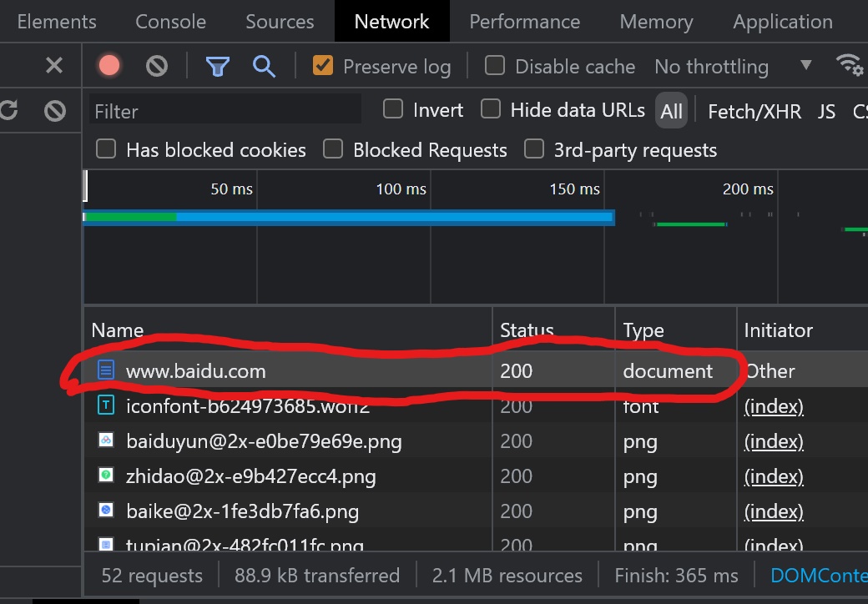
Task: Enable Has blocked cookies checkbox
Action: [x=106, y=148]
